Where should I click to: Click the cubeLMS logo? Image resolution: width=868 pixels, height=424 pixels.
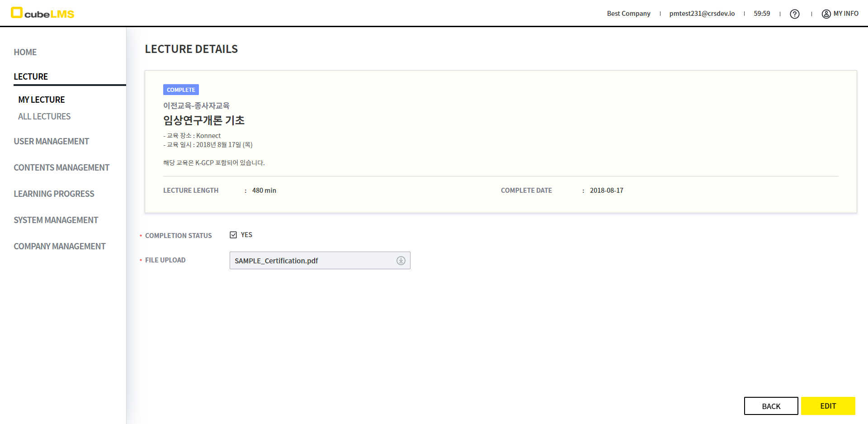42,13
